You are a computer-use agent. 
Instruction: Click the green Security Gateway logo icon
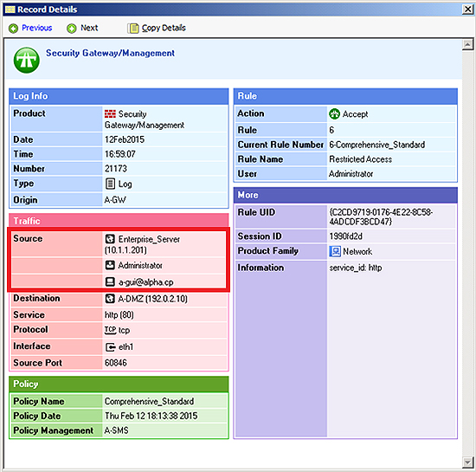[x=27, y=60]
